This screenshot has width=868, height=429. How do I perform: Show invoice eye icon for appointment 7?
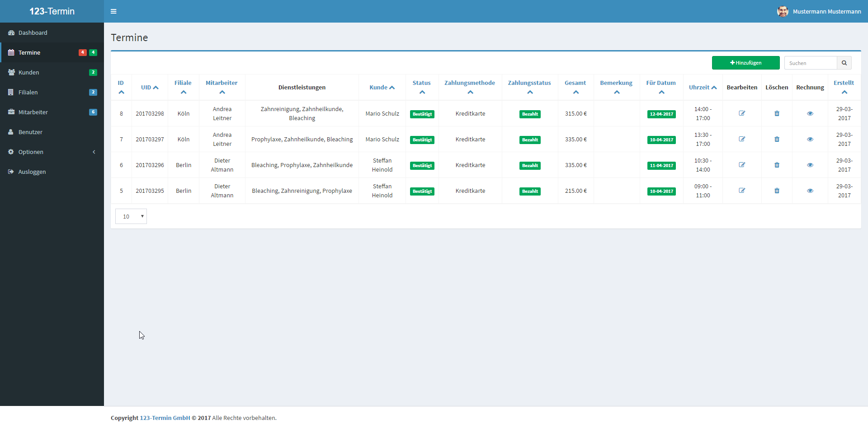(810, 139)
